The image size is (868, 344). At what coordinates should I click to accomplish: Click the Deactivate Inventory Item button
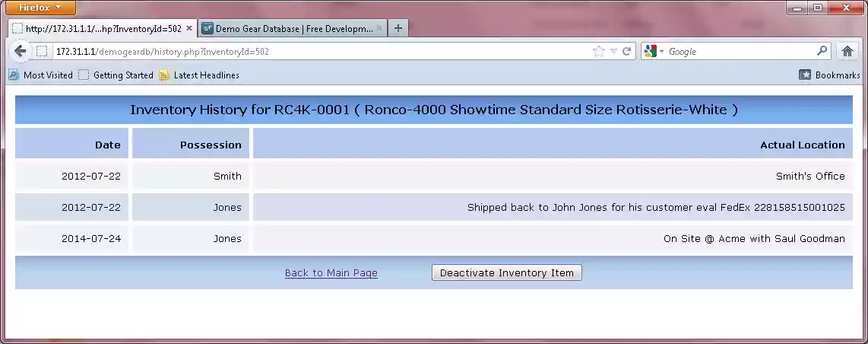[x=506, y=272]
